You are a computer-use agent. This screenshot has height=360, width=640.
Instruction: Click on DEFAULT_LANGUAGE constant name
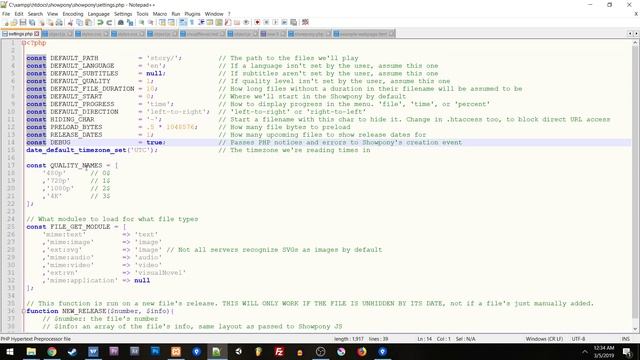pos(82,66)
